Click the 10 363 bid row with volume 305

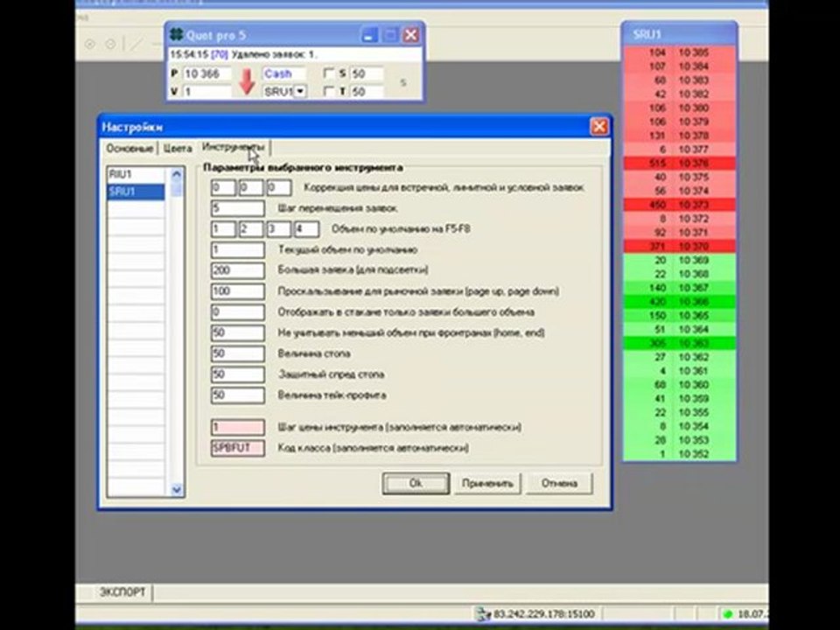point(679,343)
